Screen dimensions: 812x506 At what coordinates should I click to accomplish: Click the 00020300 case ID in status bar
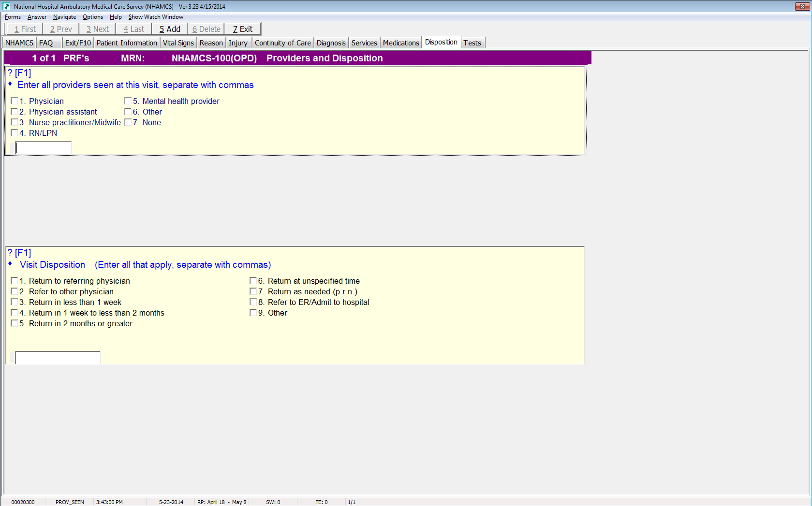pyautogui.click(x=23, y=502)
